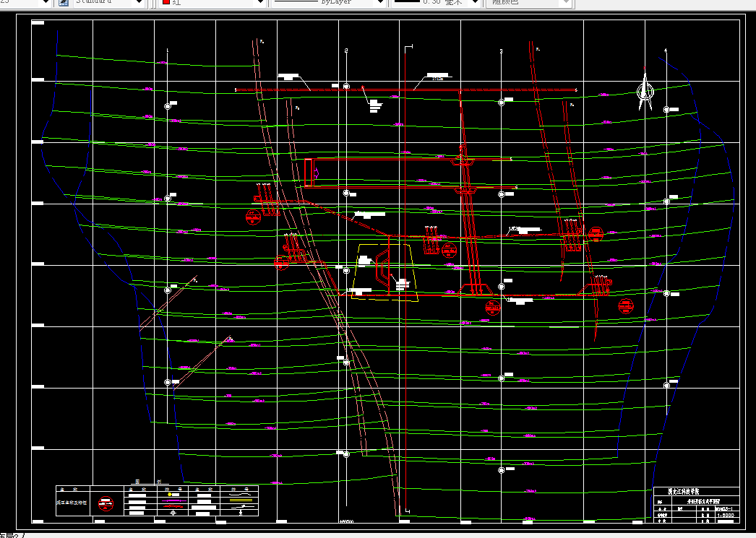Click the section line label "3" at the top

click(501, 51)
